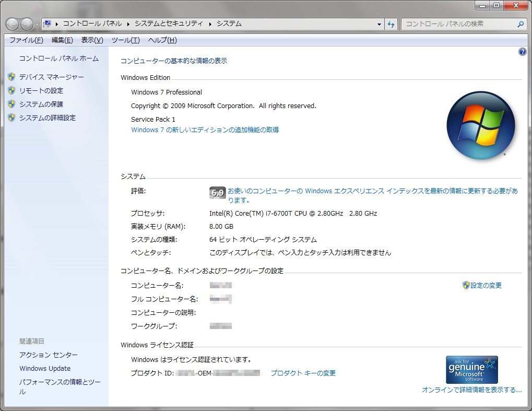Viewport: 532px width, 411px height.
Task: Click Windows 7 Professional edition text
Action: (x=166, y=92)
